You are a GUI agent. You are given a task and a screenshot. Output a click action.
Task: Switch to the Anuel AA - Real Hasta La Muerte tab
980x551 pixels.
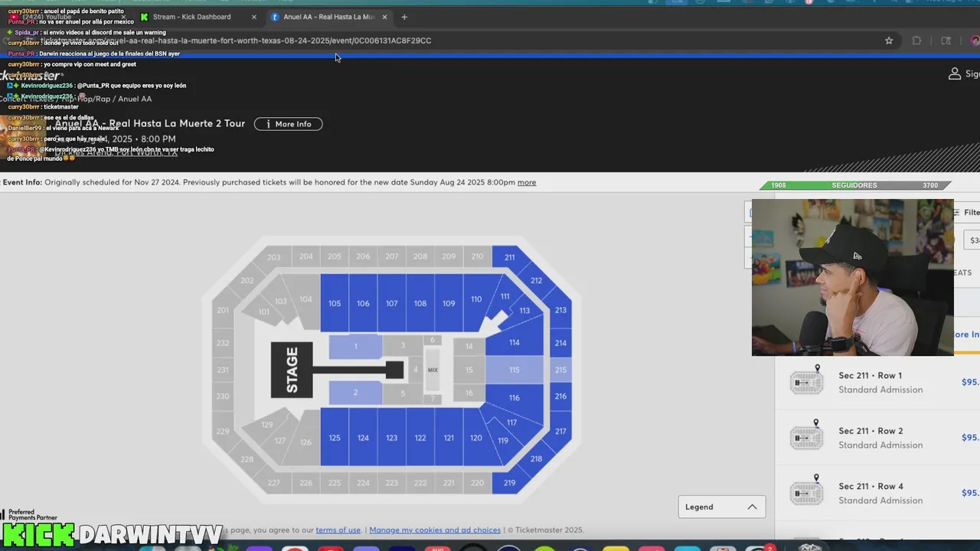point(328,17)
